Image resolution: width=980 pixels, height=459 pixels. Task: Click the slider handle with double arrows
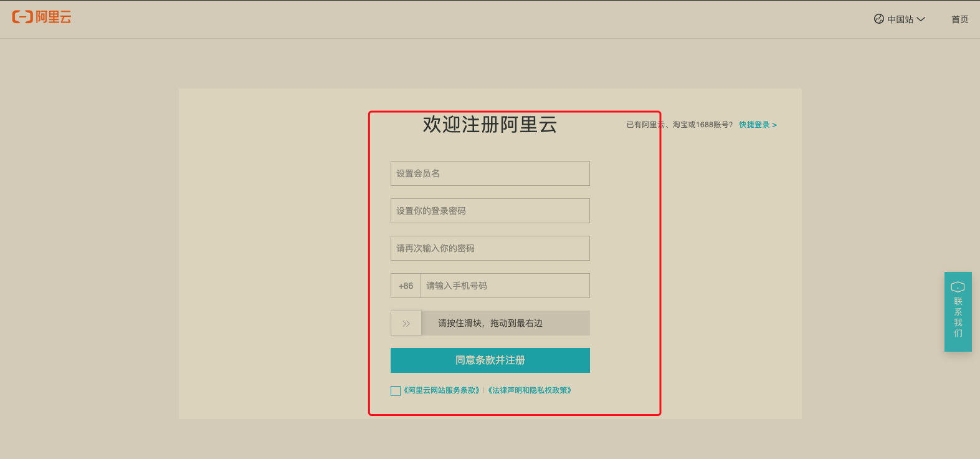pyautogui.click(x=406, y=323)
